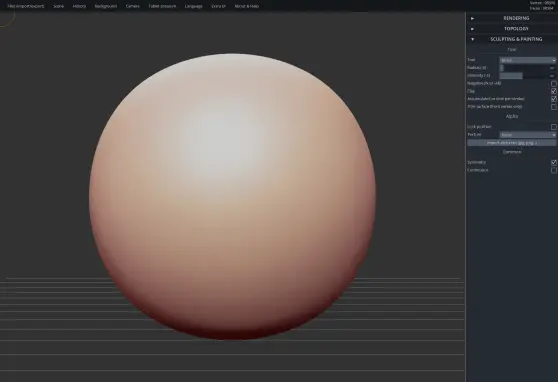Viewport: 558px width, 382px height.
Task: Toggle the Accumulate checkbox
Action: (554, 99)
